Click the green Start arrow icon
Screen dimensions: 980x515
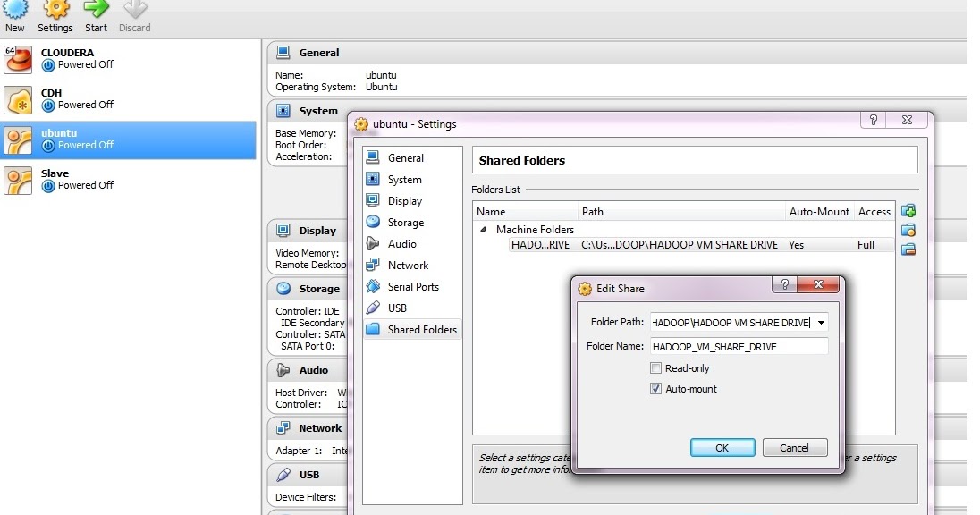coord(96,9)
